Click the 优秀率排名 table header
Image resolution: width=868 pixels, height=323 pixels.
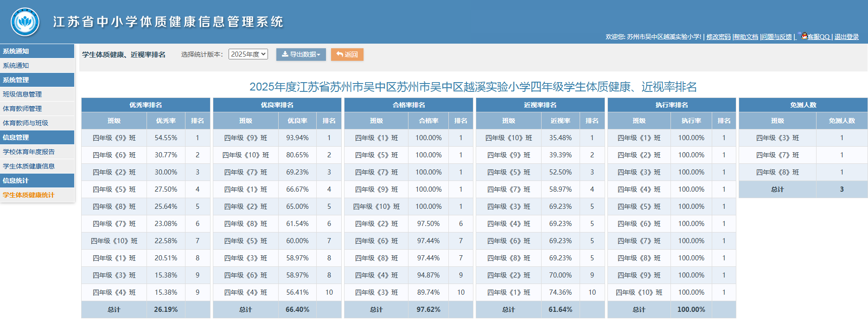click(146, 105)
